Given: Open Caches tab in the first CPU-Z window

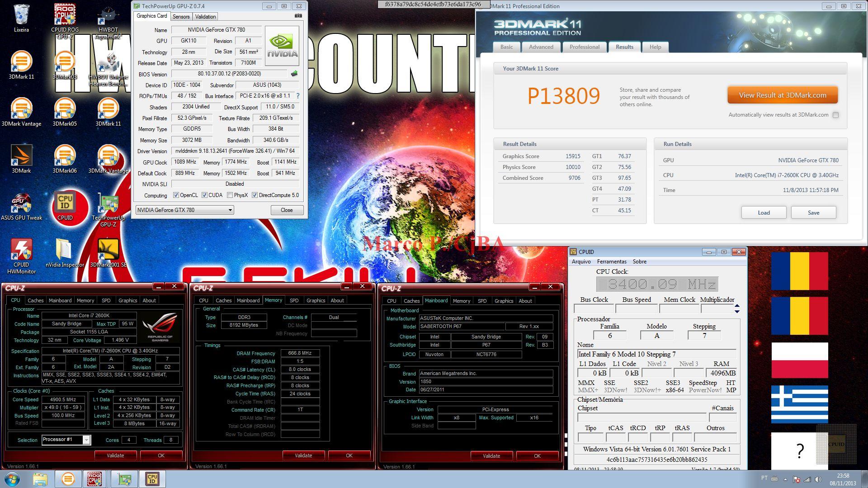Looking at the screenshot, I should coord(35,300).
